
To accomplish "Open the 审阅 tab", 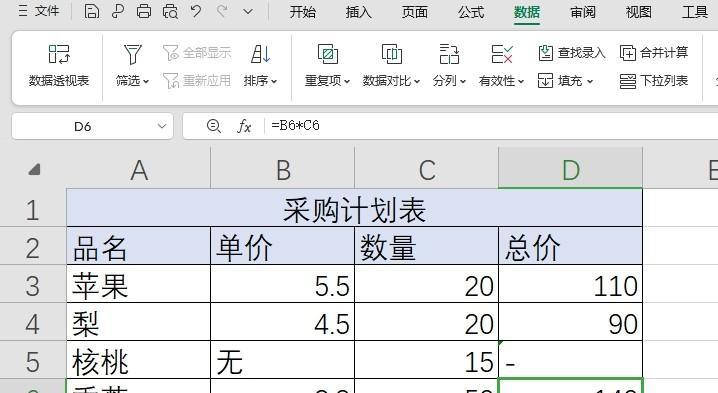I will [583, 12].
